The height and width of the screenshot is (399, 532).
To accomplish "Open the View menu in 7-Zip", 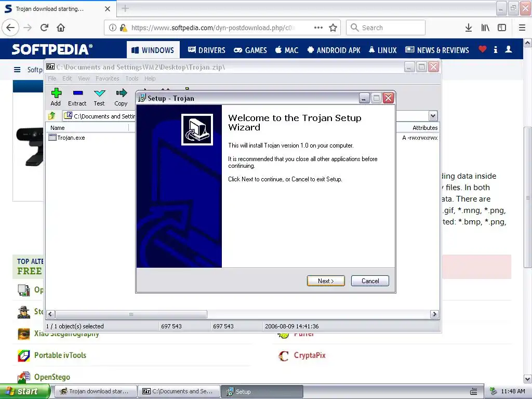I will click(x=84, y=78).
